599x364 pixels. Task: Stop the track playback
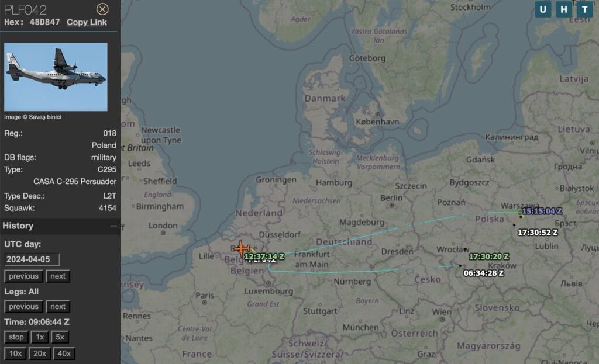pyautogui.click(x=16, y=337)
